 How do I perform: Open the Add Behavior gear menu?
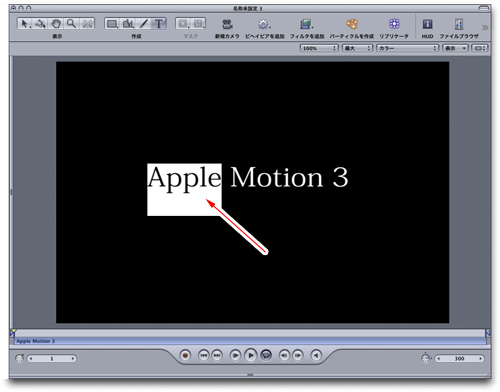click(264, 24)
